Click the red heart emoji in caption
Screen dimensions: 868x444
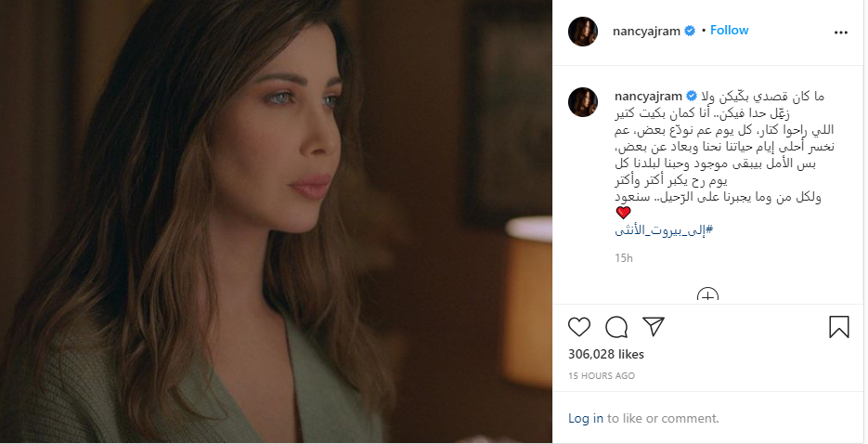(623, 213)
